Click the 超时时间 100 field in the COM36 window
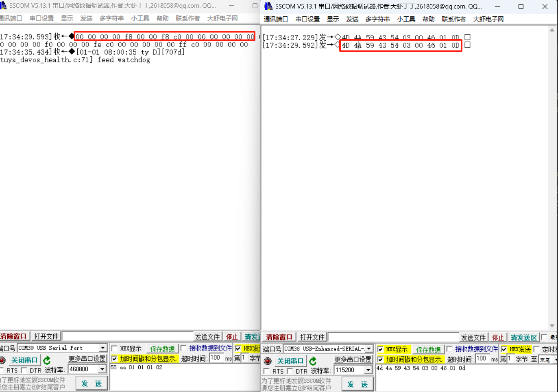558x392 pixels. point(482,359)
